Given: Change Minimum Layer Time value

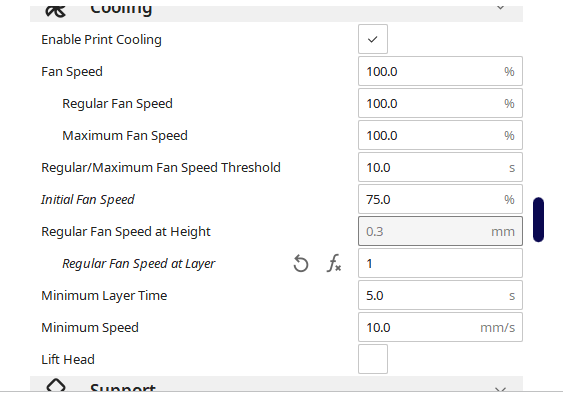Looking at the screenshot, I should (x=440, y=295).
